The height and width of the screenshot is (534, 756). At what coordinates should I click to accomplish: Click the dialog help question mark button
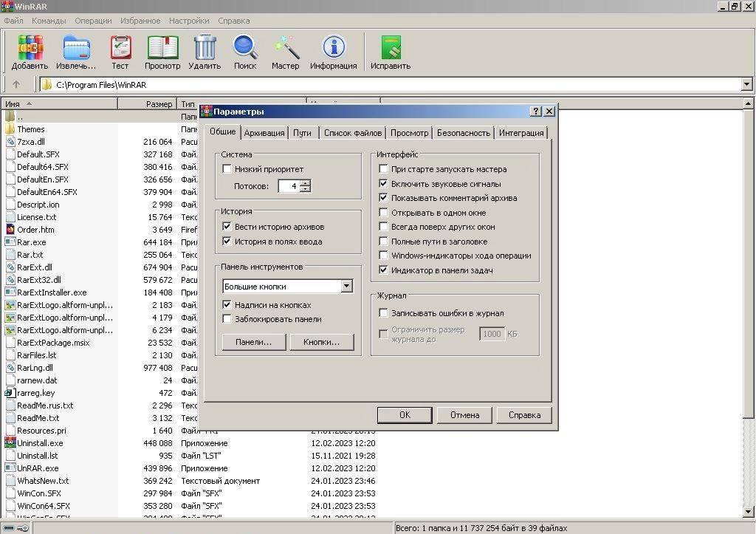536,111
